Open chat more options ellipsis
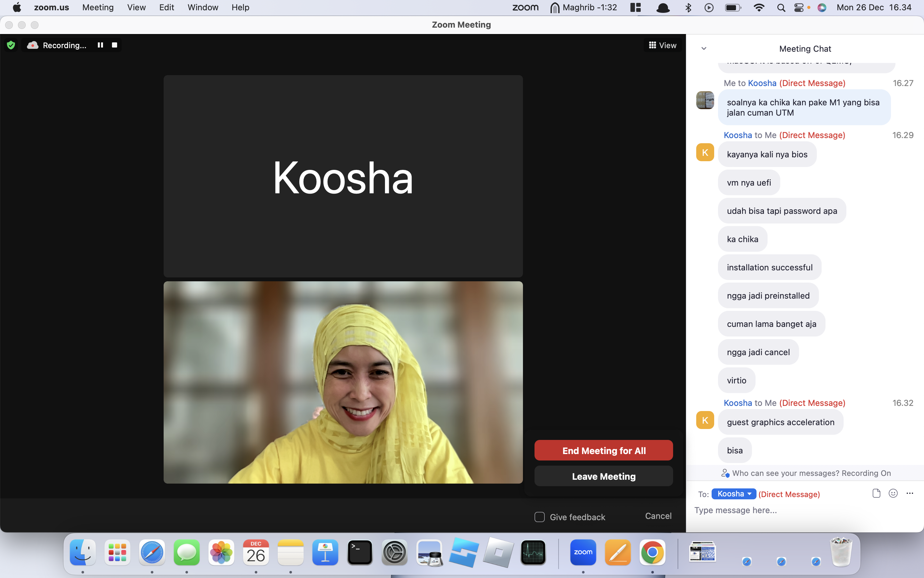Image resolution: width=924 pixels, height=578 pixels. tap(910, 493)
